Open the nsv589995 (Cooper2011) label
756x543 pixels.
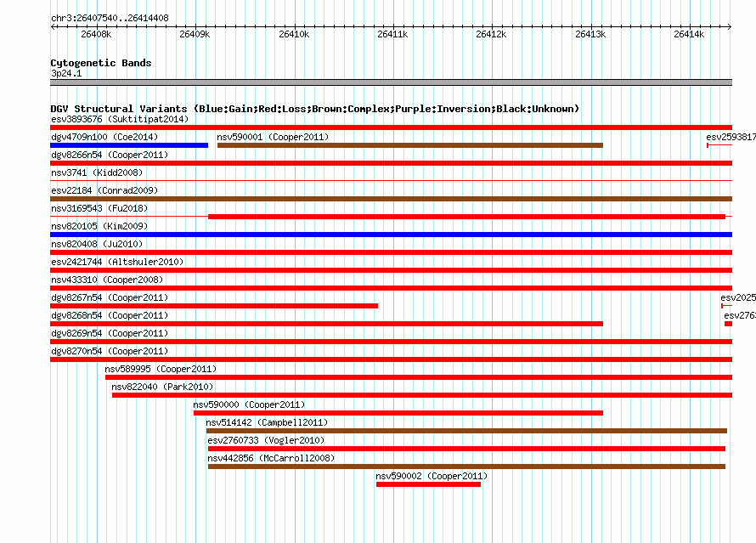[x=161, y=369]
